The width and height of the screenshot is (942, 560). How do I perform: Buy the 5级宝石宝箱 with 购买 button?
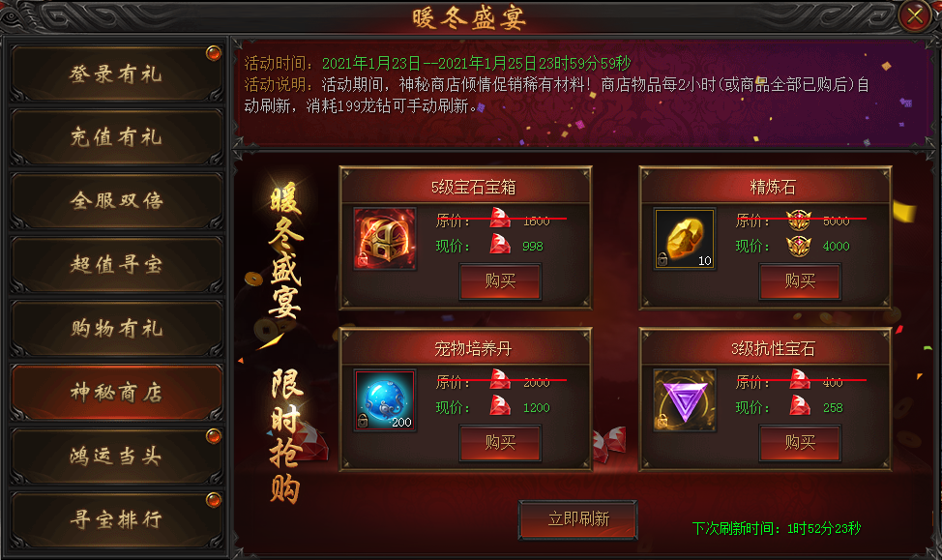coord(500,281)
